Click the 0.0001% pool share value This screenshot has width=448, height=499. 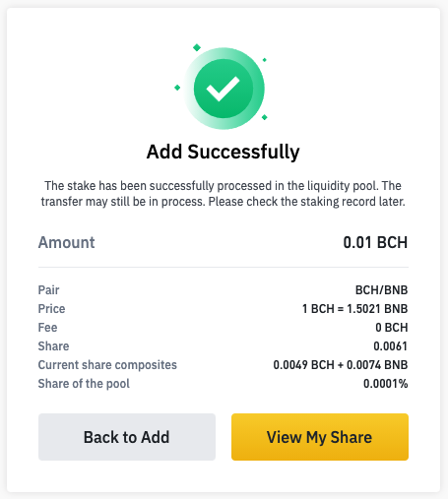[385, 384]
